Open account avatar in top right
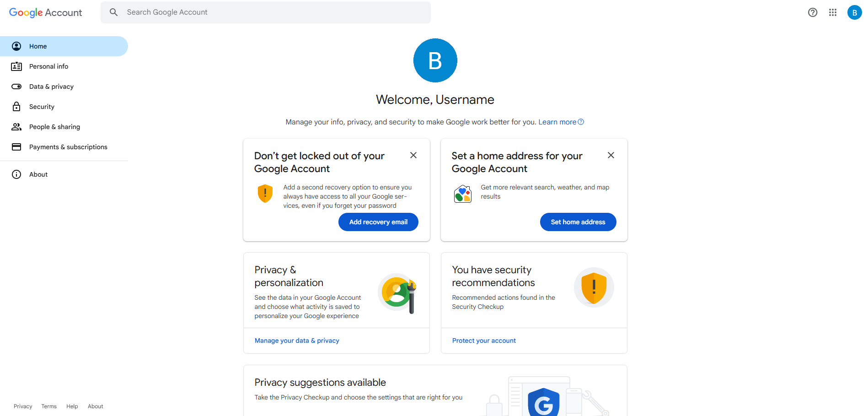This screenshot has width=868, height=416. [854, 12]
